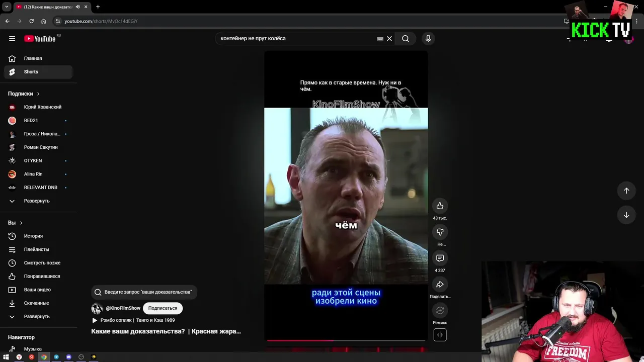This screenshot has width=644, height=362.
Task: Open the Вы section header
Action: [x=15, y=223]
